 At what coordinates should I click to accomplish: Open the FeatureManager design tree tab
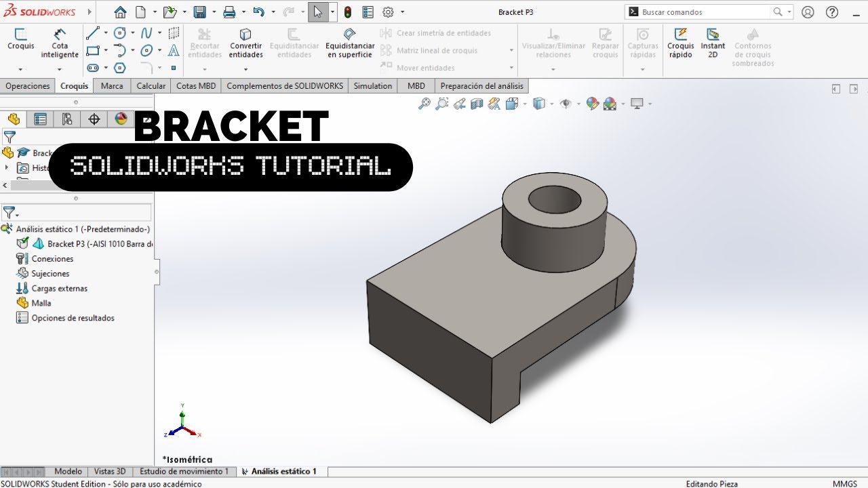(14, 119)
